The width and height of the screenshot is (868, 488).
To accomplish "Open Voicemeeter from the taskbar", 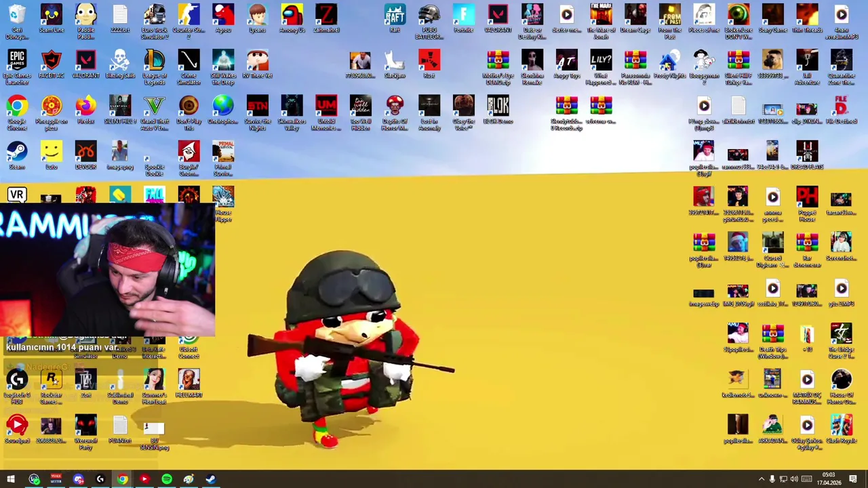I will (x=56, y=479).
